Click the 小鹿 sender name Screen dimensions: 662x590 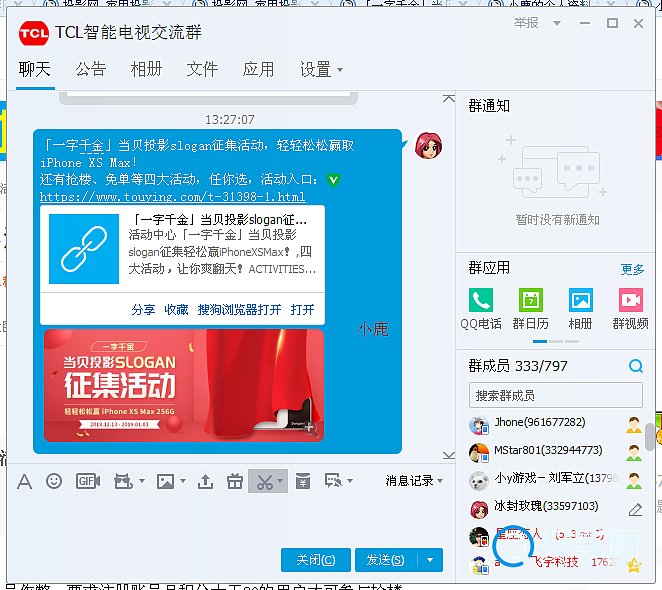(x=372, y=329)
